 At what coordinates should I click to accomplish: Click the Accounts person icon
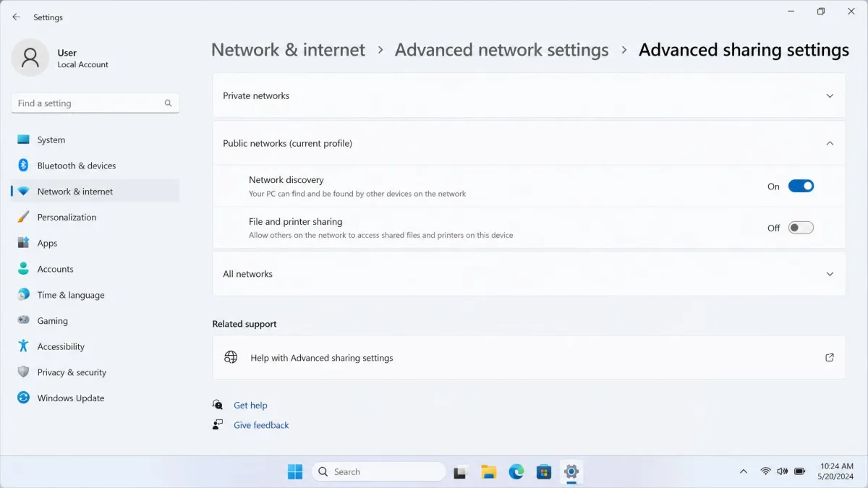coord(23,269)
